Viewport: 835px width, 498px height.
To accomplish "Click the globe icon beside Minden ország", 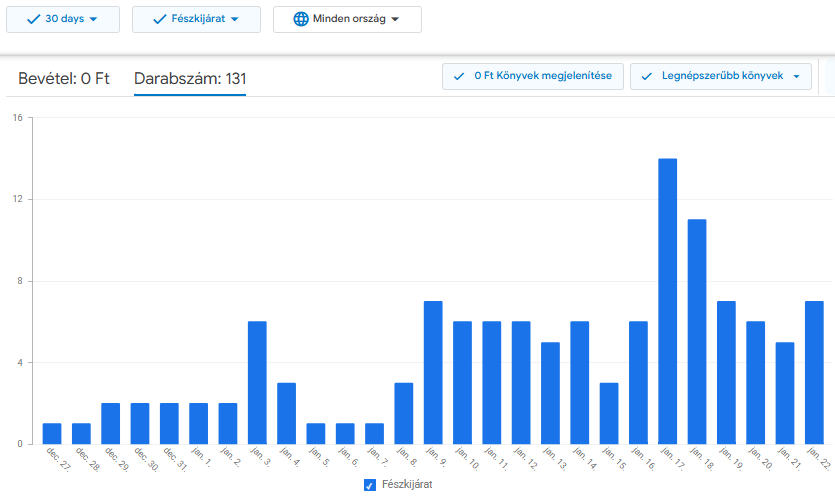I will point(301,19).
